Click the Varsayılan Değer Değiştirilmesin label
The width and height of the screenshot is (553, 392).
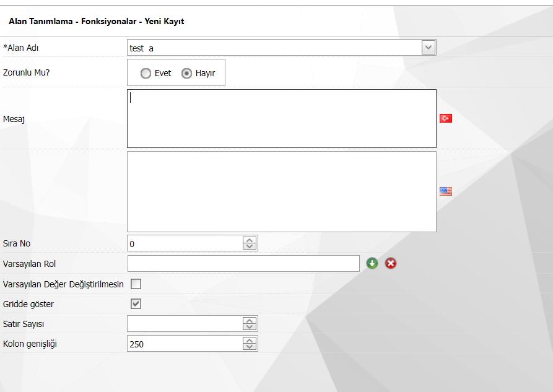pos(63,284)
